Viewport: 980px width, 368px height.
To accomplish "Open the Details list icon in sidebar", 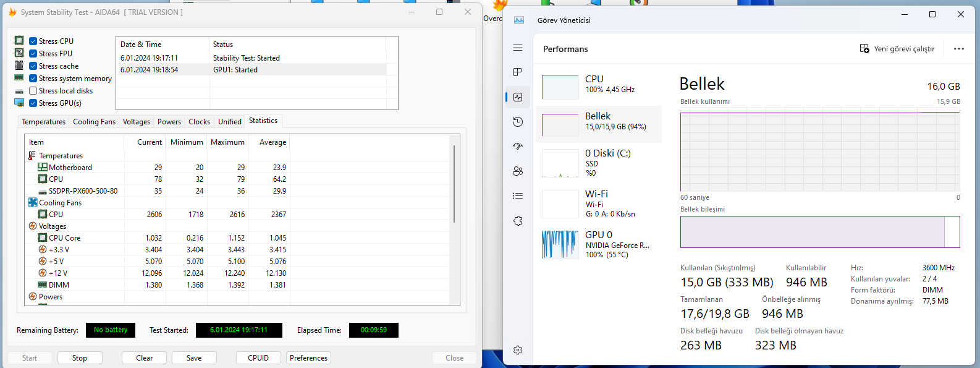I will (x=518, y=196).
